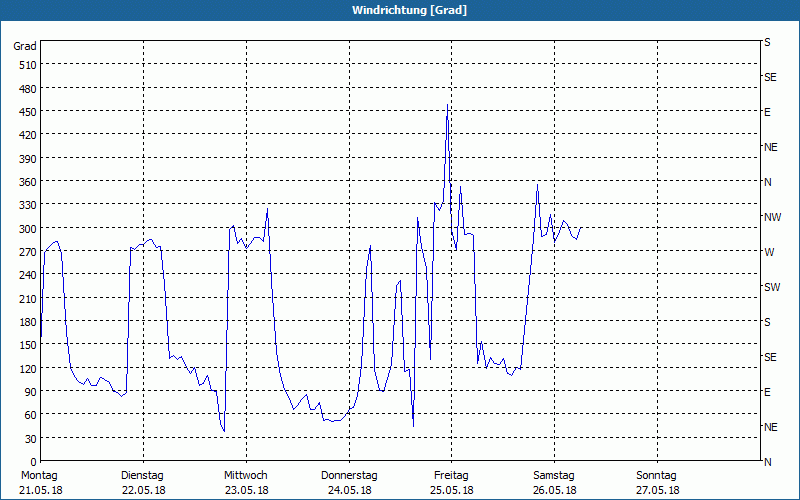Select the 30 axis value
The width and height of the screenshot is (800, 500).
click(31, 439)
